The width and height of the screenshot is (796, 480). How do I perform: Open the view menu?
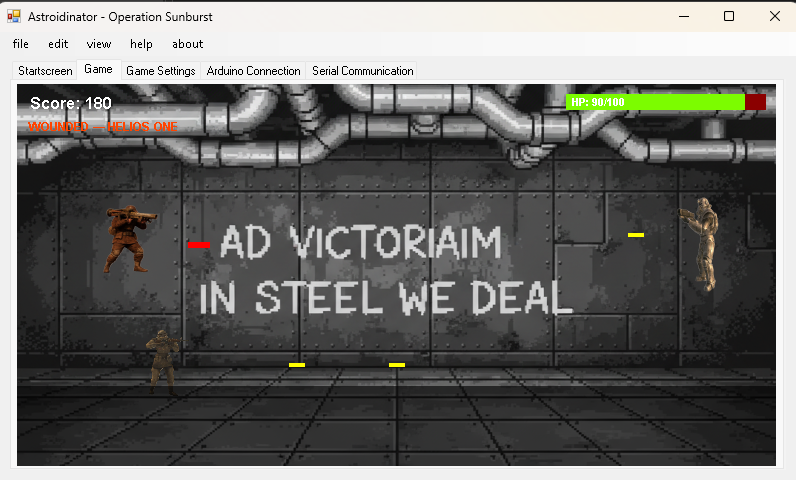click(x=98, y=44)
